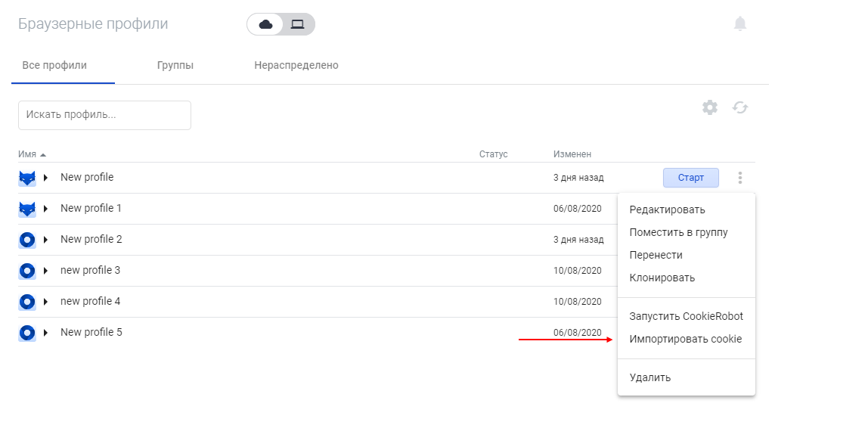The image size is (868, 422).
Task: Click fox browser icon of New profile
Action: pos(27,178)
